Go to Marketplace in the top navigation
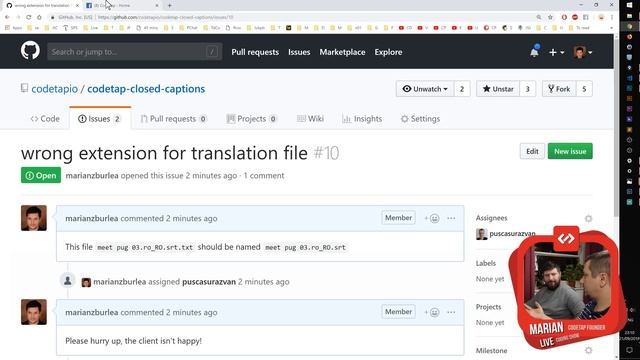This screenshot has height=360, width=640. [x=342, y=52]
